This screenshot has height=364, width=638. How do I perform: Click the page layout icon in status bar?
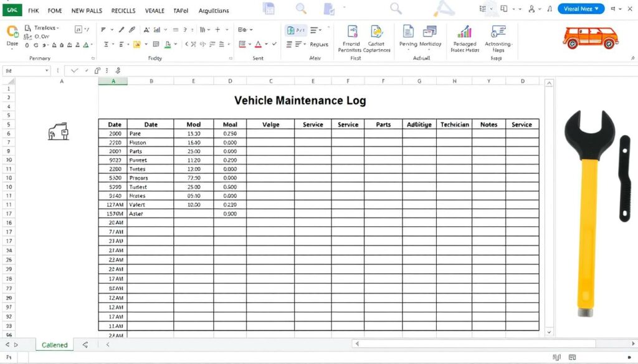coord(572,357)
